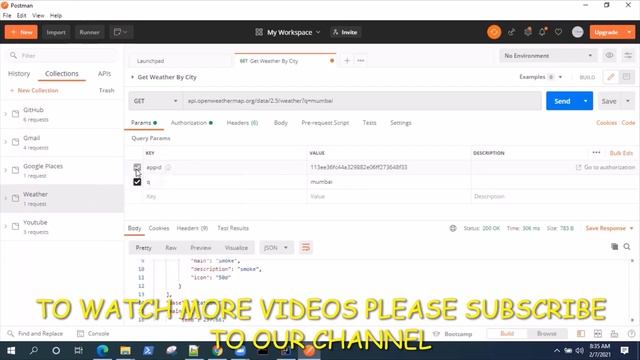Open the user avatar menu

[578, 32]
